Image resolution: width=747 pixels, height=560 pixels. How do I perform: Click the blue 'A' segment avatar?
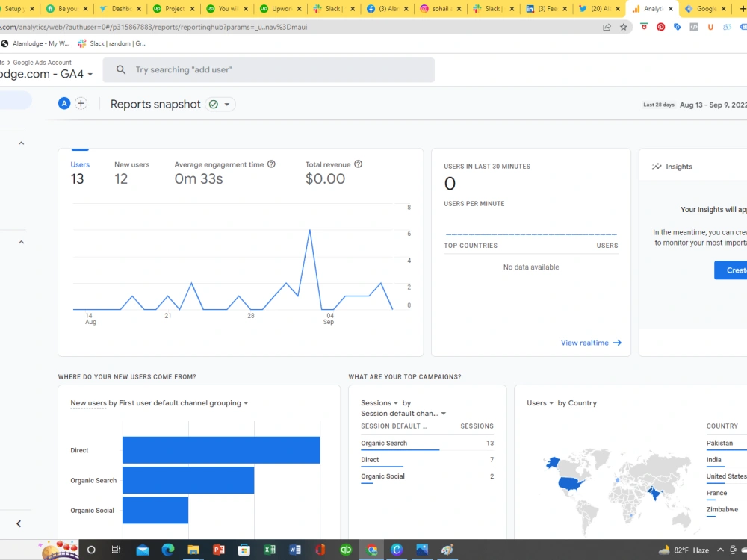[63, 103]
